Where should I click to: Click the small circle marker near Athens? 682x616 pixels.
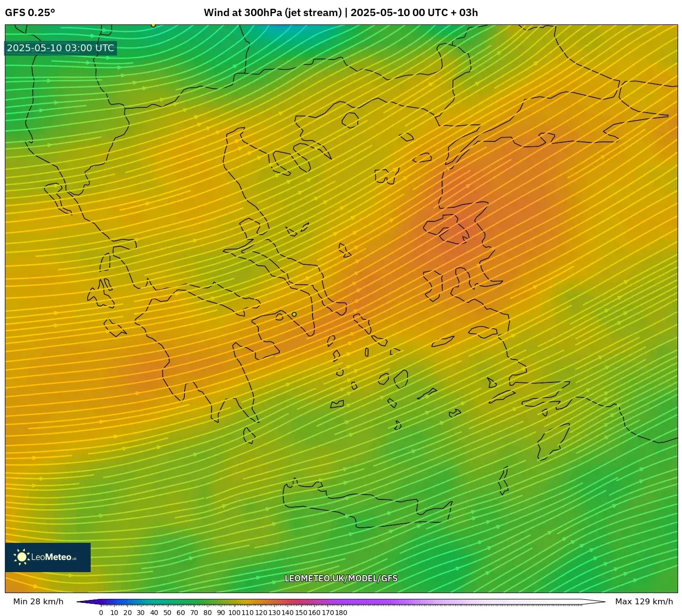pos(294,314)
